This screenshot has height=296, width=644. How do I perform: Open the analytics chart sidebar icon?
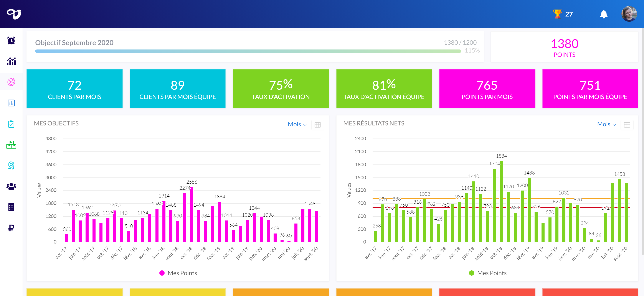click(x=11, y=61)
